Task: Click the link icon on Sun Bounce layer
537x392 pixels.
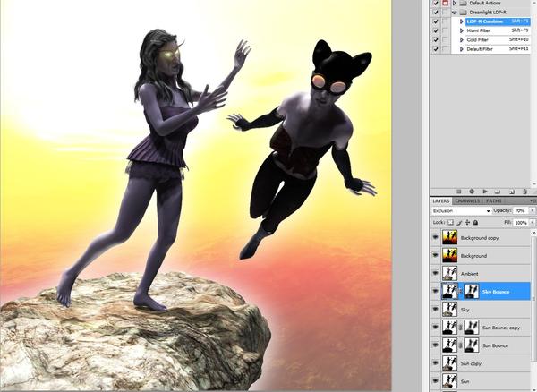Action: pyautogui.click(x=460, y=345)
